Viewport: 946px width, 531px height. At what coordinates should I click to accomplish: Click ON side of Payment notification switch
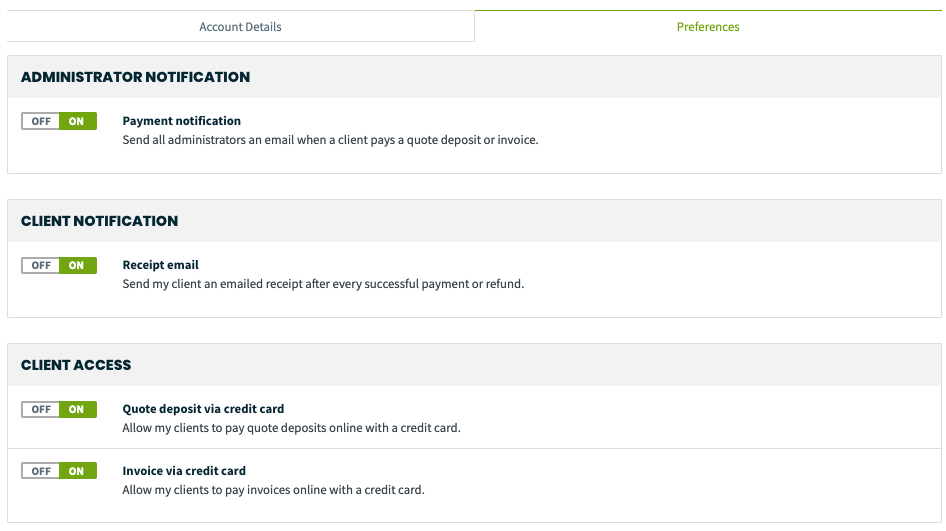pyautogui.click(x=77, y=121)
